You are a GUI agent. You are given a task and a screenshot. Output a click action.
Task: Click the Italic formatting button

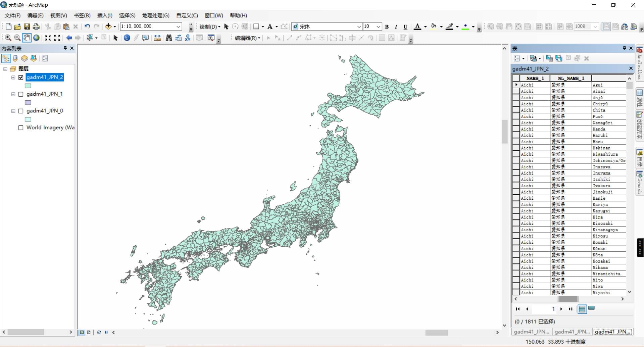coord(396,27)
